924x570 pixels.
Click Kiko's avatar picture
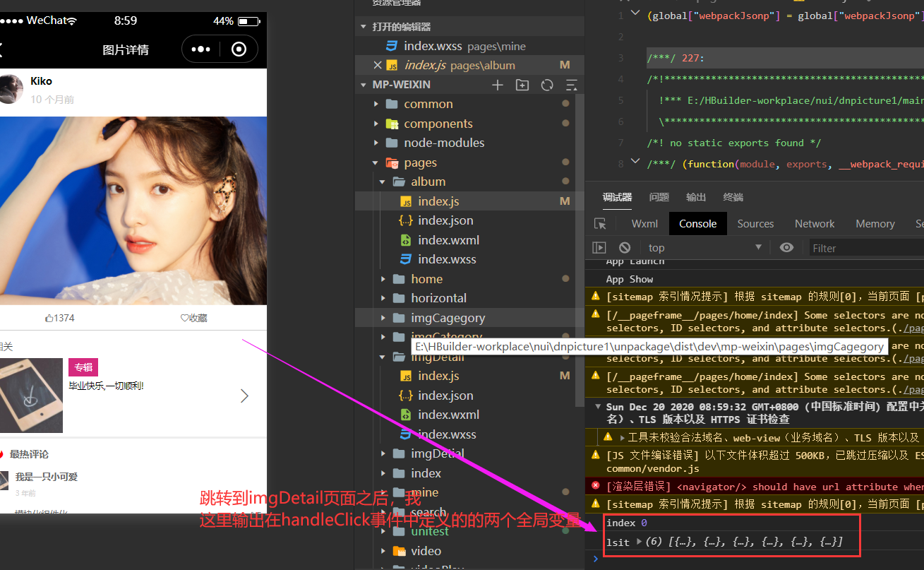pos(10,90)
